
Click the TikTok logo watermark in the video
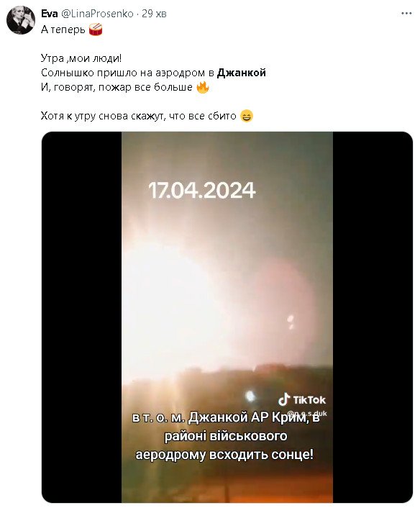(302, 400)
